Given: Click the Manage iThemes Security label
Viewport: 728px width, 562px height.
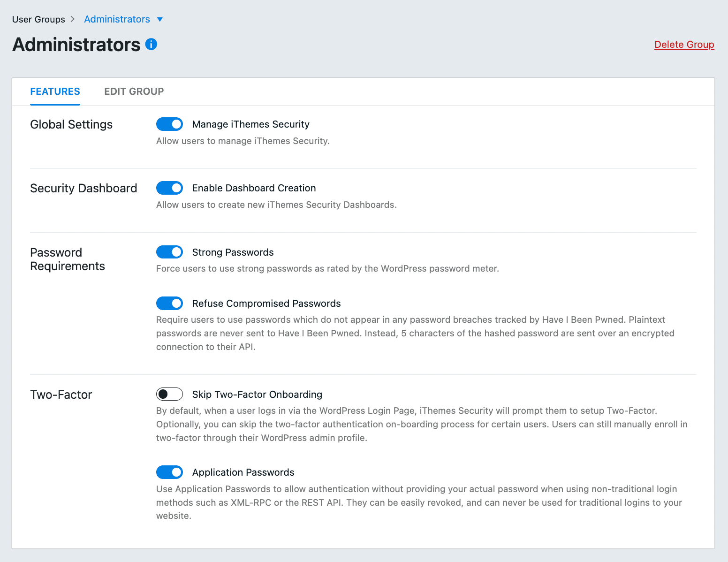Looking at the screenshot, I should click(x=251, y=124).
